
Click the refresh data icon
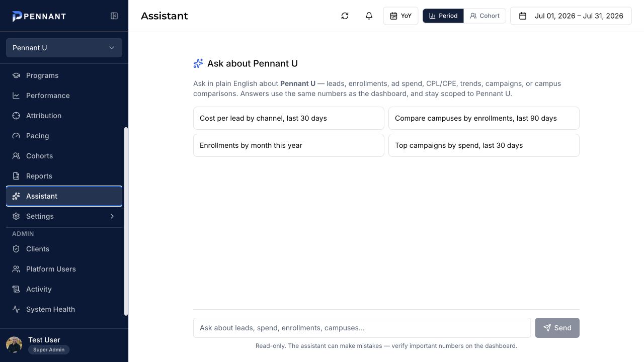(x=345, y=16)
